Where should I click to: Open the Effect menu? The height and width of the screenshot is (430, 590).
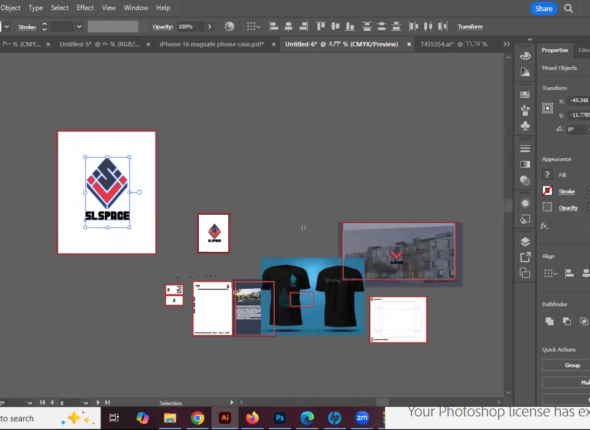click(x=85, y=8)
